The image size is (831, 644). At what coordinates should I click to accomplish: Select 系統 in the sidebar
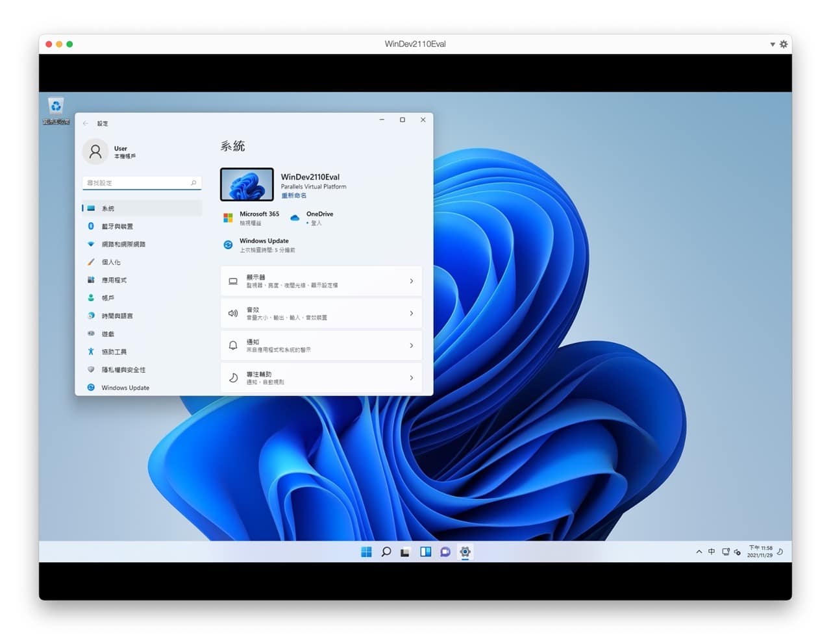click(x=142, y=208)
